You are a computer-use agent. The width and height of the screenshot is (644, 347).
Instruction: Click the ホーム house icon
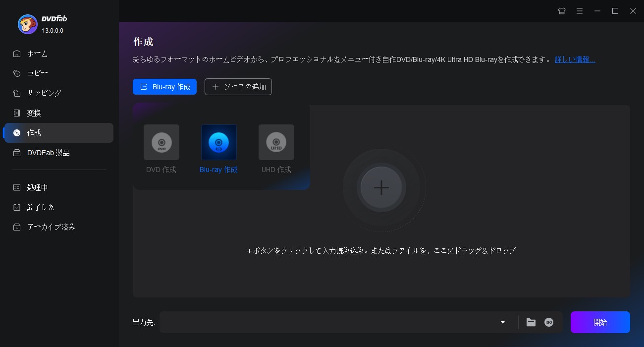pyautogui.click(x=17, y=54)
